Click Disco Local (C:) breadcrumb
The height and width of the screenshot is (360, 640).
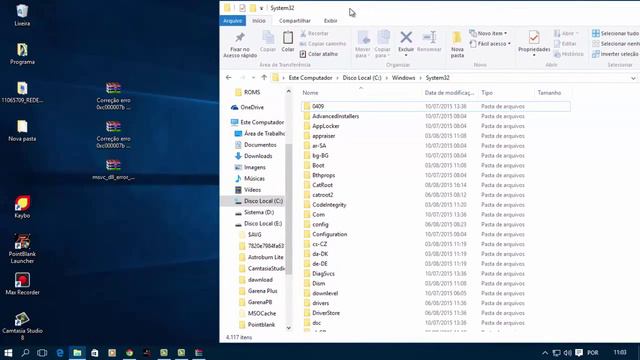[362, 78]
